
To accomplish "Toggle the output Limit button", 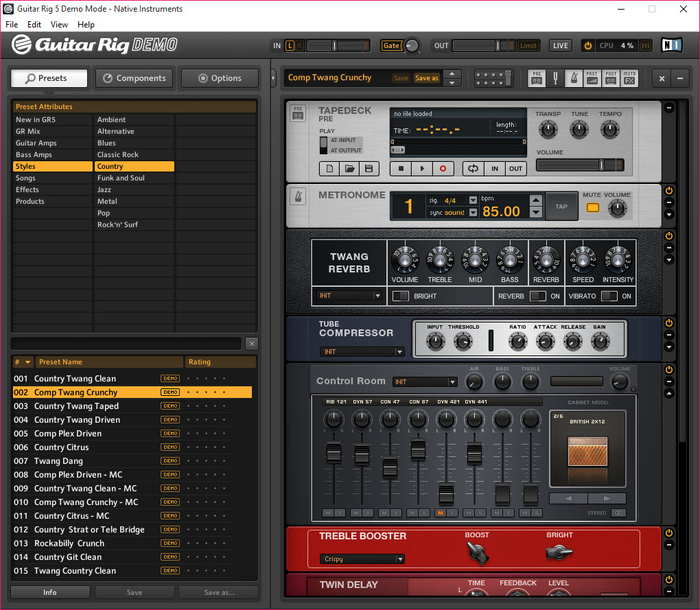I will pyautogui.click(x=528, y=45).
